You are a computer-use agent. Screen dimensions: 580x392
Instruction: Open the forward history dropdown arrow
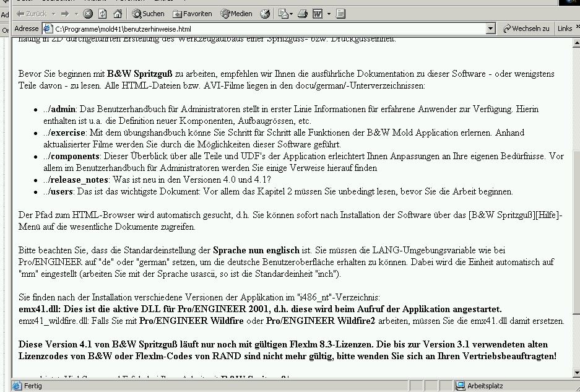(76, 14)
